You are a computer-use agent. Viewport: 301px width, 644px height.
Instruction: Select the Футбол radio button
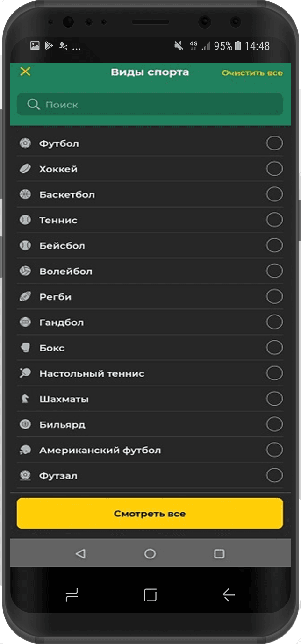[x=274, y=143]
